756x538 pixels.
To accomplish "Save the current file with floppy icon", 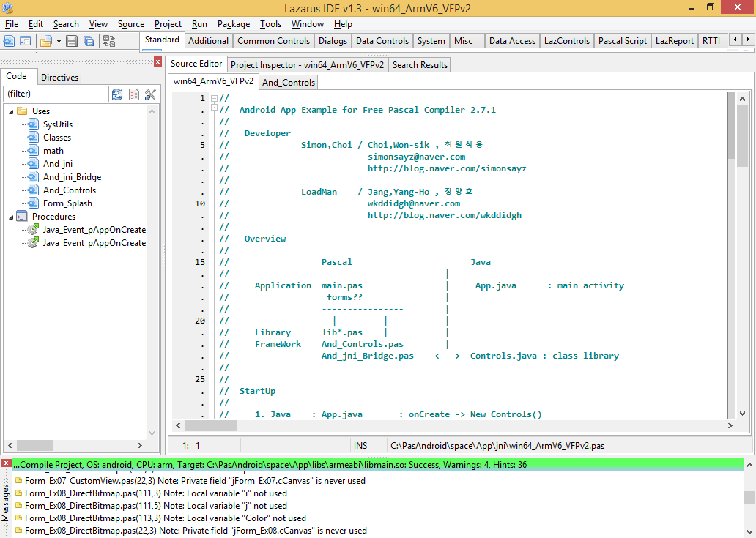I will [72, 41].
